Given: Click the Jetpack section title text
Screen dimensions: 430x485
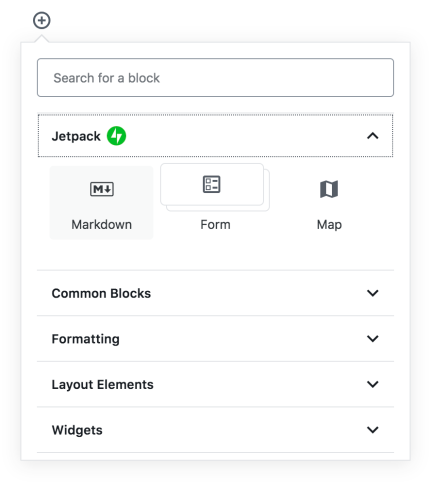Looking at the screenshot, I should pos(76,136).
